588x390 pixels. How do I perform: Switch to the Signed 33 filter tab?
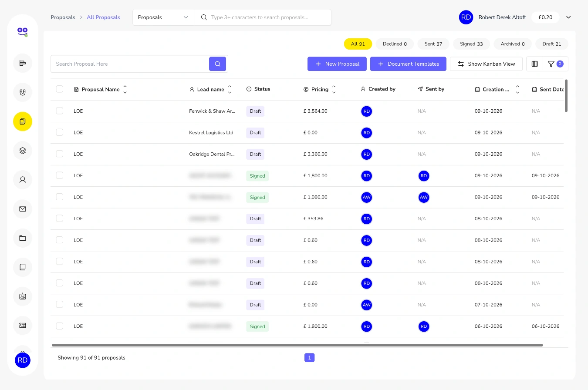point(471,44)
